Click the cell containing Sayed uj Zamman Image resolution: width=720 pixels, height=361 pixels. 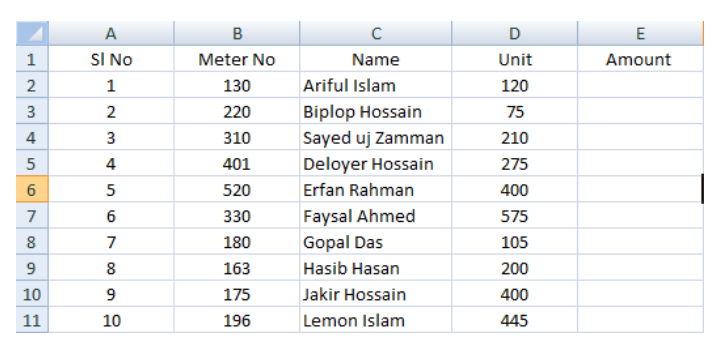point(376,137)
